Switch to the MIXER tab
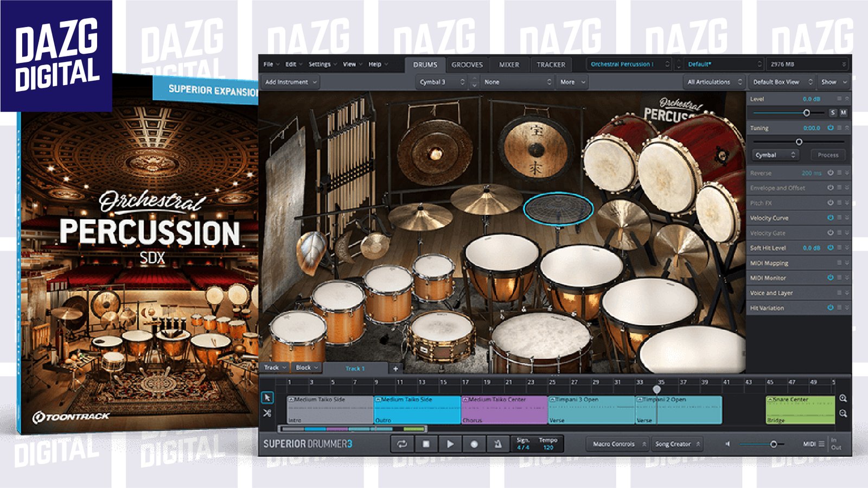 (x=509, y=65)
